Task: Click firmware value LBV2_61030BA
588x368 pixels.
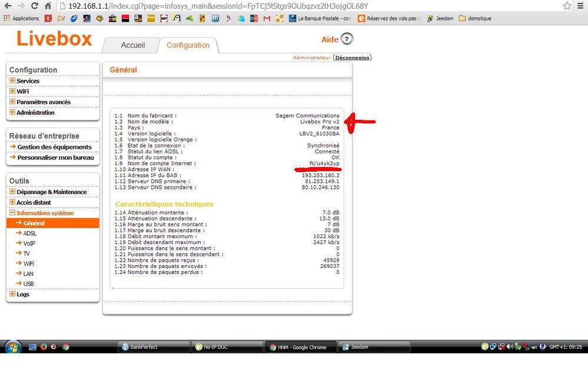Action: click(x=320, y=133)
